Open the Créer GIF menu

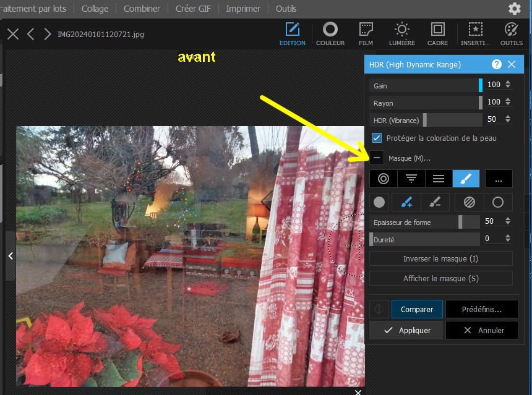pyautogui.click(x=193, y=9)
